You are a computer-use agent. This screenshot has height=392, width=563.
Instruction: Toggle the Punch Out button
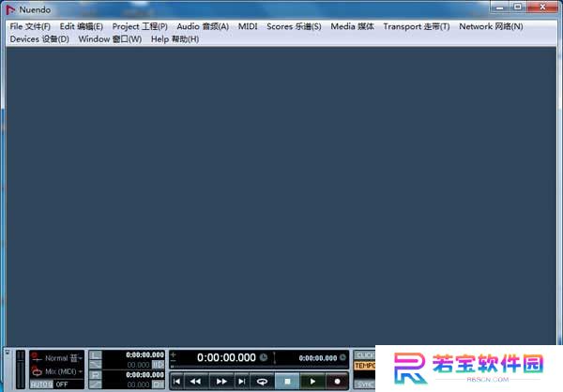[96, 384]
